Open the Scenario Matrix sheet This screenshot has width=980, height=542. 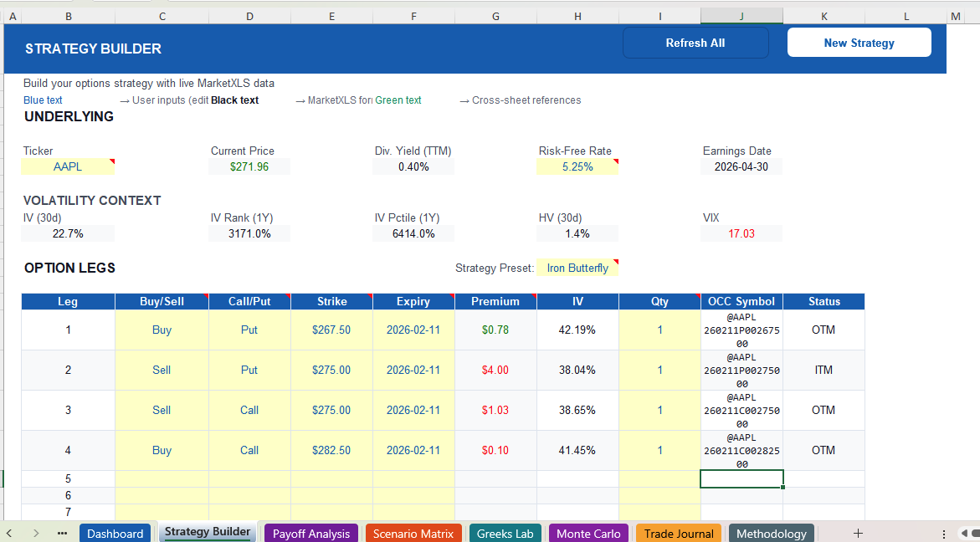(413, 533)
